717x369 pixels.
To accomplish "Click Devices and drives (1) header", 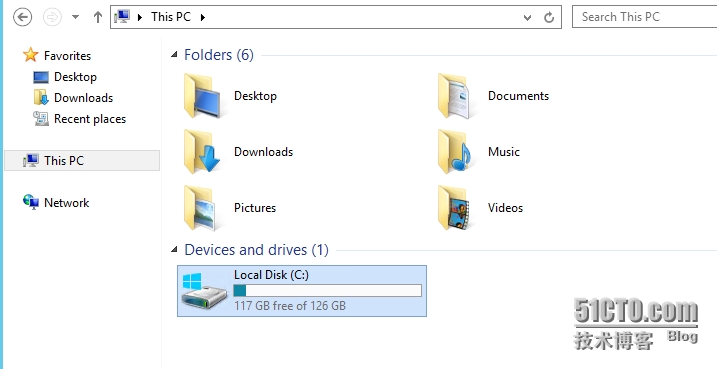I will tap(256, 250).
